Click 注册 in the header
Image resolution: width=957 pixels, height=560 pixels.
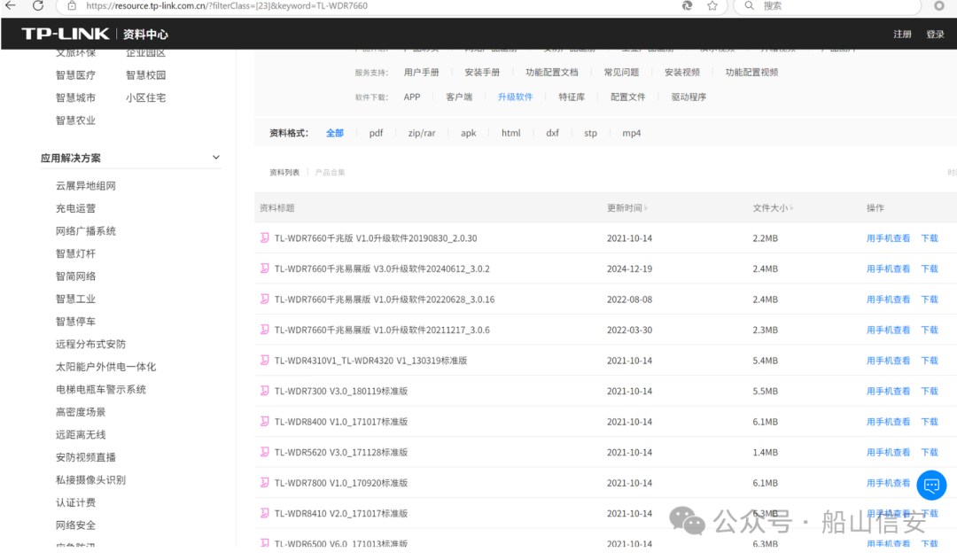(902, 35)
